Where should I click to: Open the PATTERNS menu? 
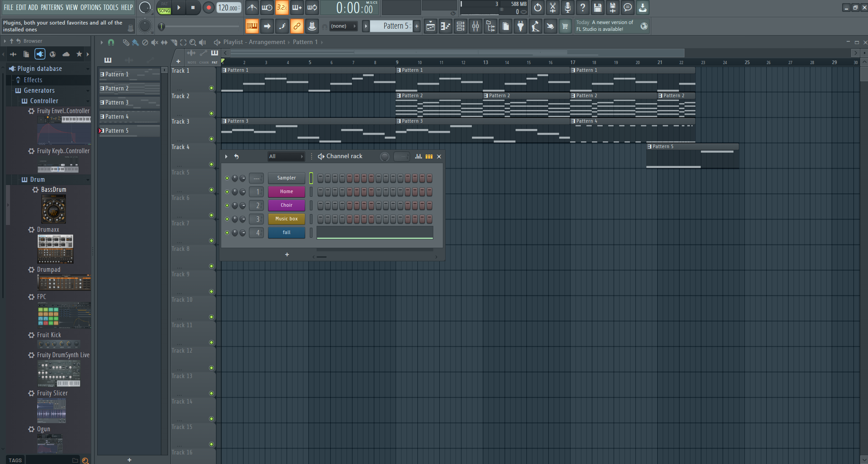(x=52, y=7)
